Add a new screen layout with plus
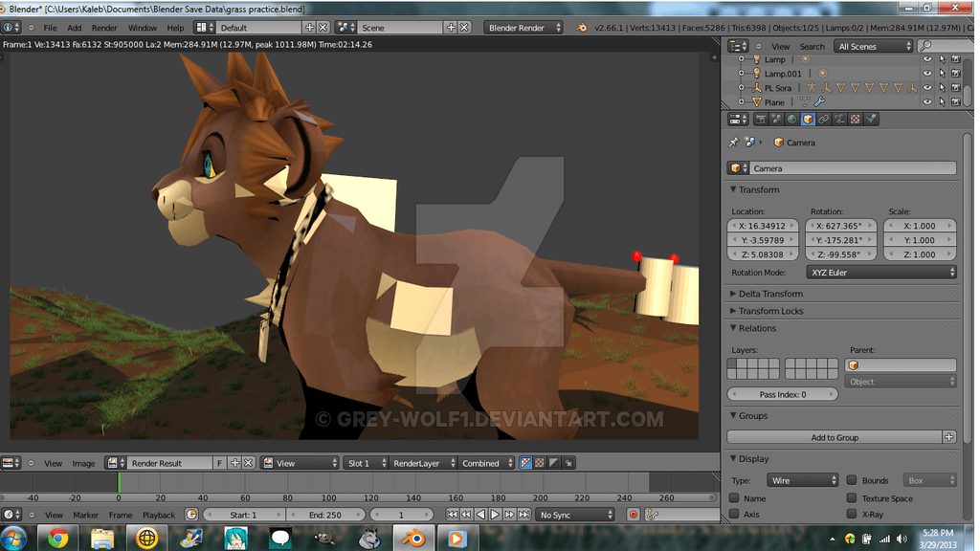Screen dimensions: 980x551 click(x=309, y=28)
